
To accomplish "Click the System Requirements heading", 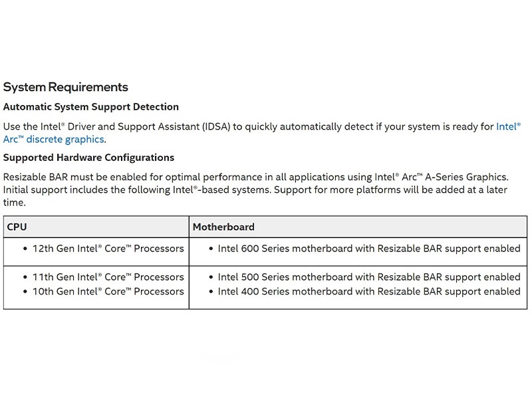I will click(65, 87).
